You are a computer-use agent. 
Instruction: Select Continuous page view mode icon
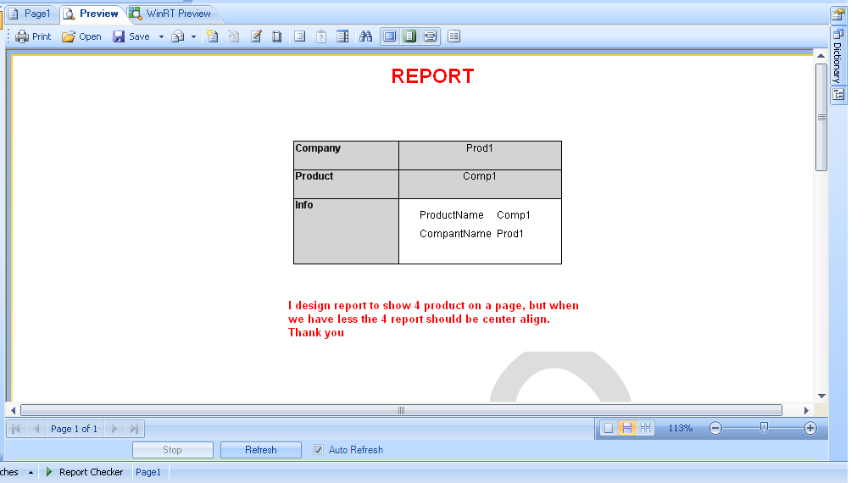point(627,428)
